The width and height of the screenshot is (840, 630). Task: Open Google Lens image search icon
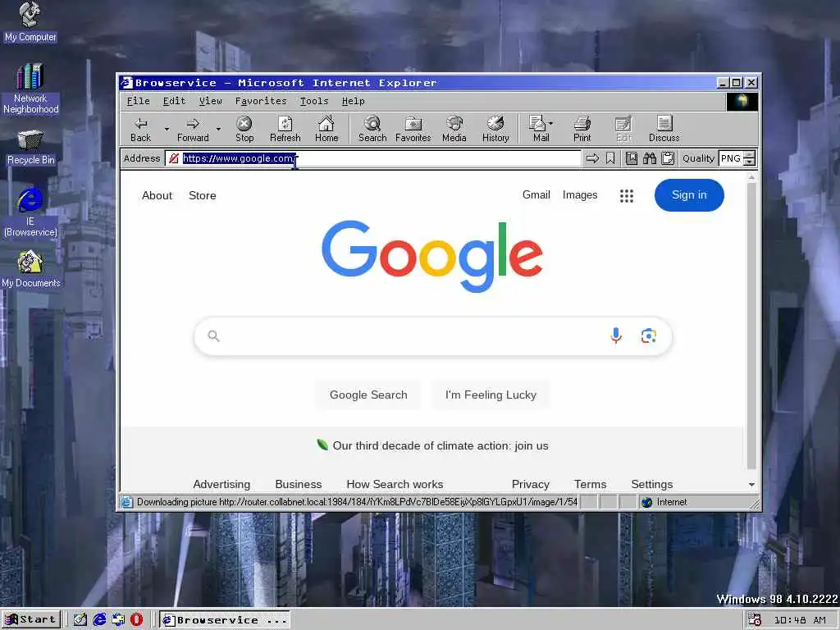[x=649, y=336]
